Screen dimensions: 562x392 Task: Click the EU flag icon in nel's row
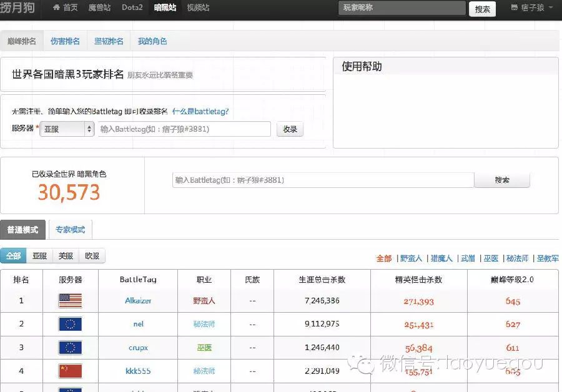70,324
